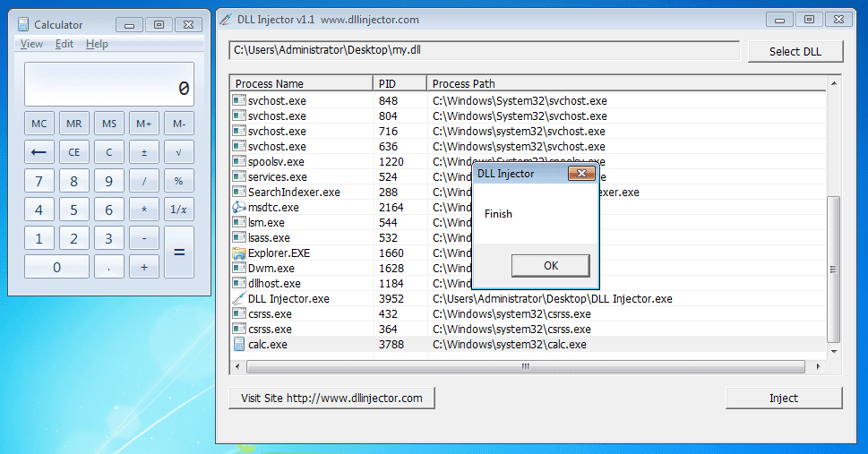The width and height of the screenshot is (868, 454).
Task: Click the process list scroll down arrow
Action: click(x=834, y=352)
